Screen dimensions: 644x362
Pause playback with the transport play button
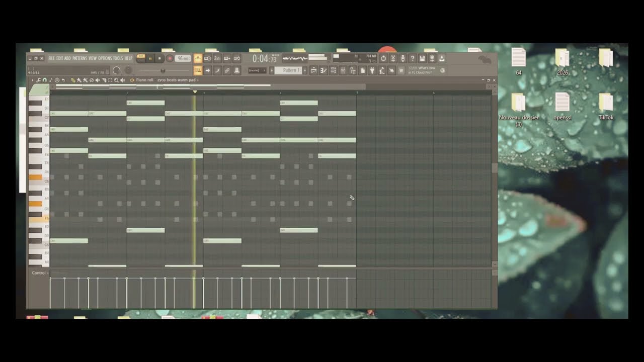click(150, 58)
